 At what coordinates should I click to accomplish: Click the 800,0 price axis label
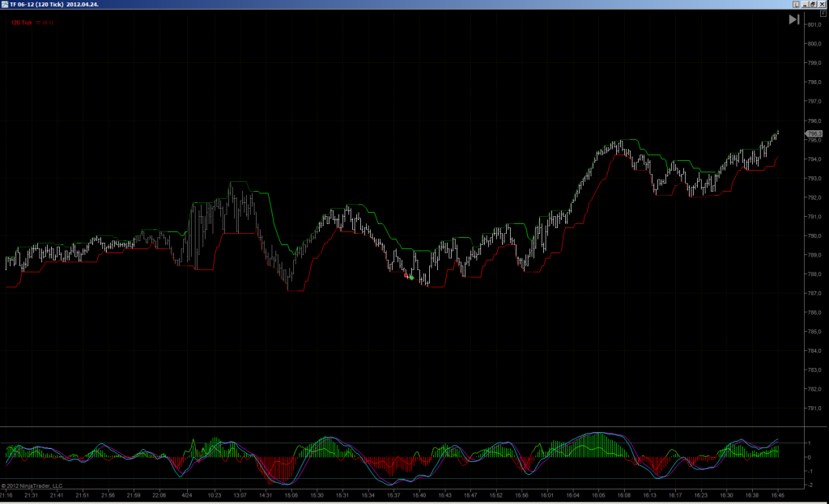[x=814, y=44]
